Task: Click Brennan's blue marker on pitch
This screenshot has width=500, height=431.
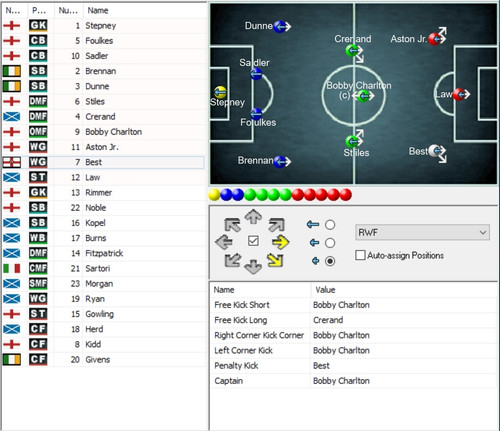Action: point(280,162)
